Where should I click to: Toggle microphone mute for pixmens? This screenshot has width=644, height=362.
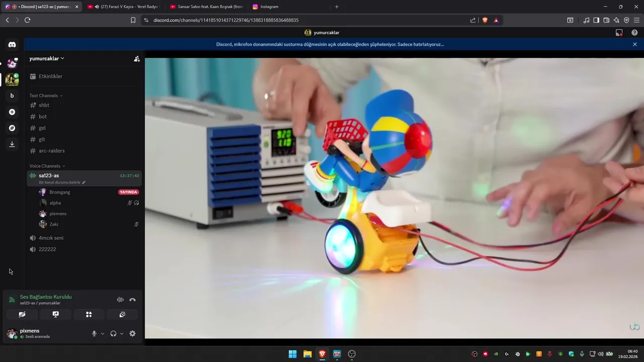tap(94, 333)
